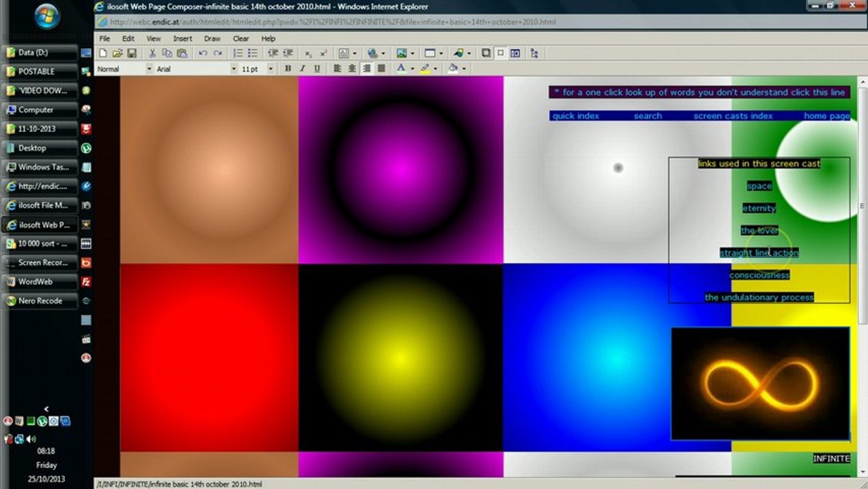Click the globe hyperlink icon
Screen dimensions: 868x489
(373, 53)
